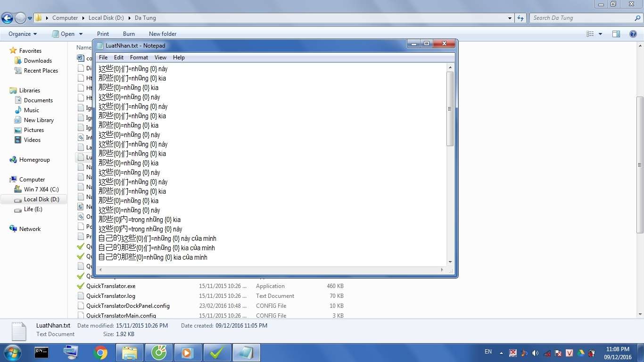The width and height of the screenshot is (644, 362).
Task: Click the Change your view icon
Action: click(x=590, y=34)
